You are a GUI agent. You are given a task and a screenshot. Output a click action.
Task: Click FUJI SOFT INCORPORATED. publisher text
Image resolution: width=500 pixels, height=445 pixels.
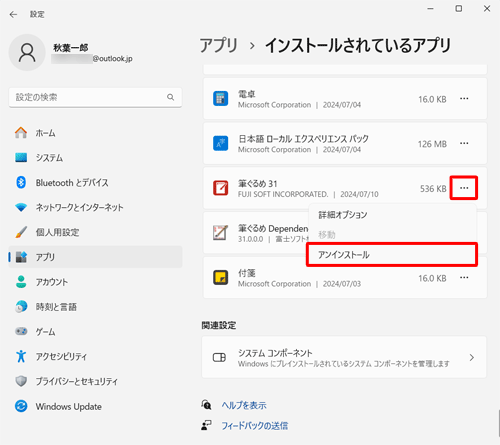pyautogui.click(x=283, y=194)
